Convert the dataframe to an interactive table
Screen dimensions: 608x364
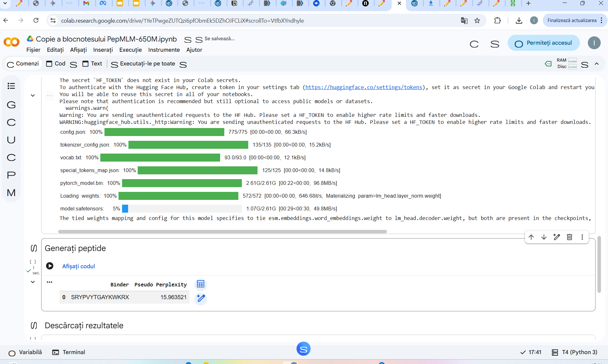coord(201,284)
